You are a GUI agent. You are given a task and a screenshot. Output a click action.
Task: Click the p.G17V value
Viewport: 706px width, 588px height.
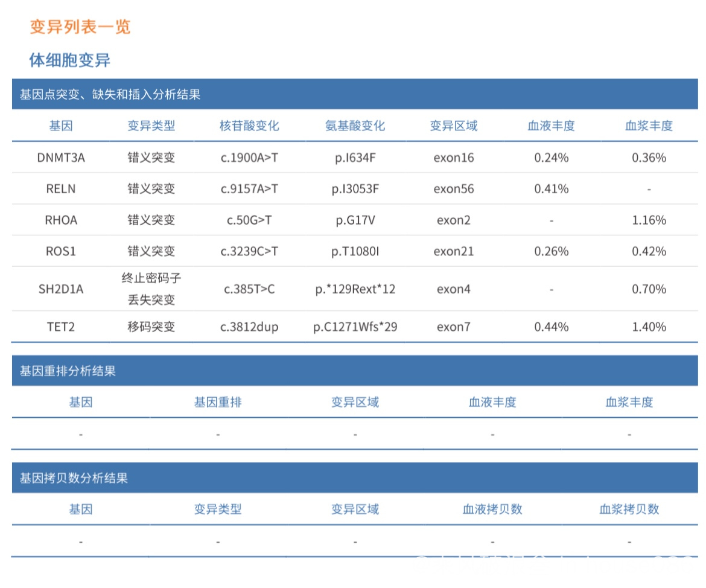click(x=355, y=220)
